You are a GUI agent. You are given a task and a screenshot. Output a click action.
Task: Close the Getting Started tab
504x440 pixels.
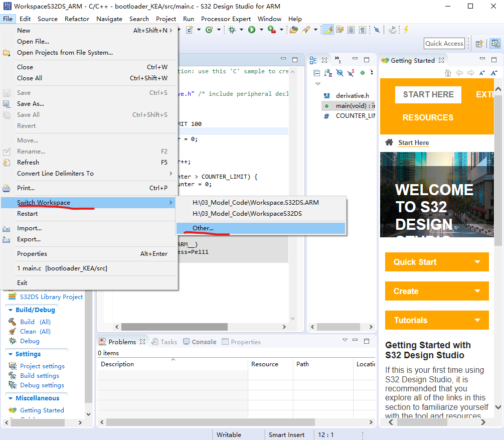coord(441,60)
